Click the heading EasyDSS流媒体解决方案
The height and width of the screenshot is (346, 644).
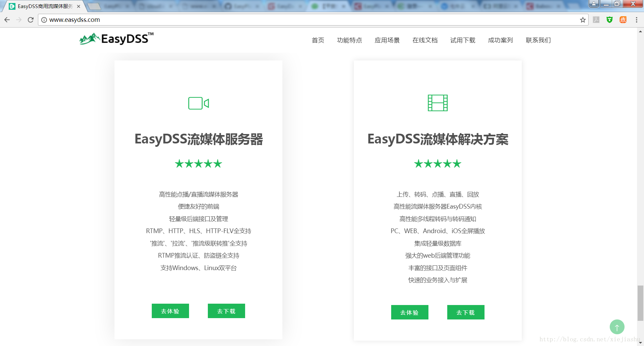pyautogui.click(x=438, y=139)
